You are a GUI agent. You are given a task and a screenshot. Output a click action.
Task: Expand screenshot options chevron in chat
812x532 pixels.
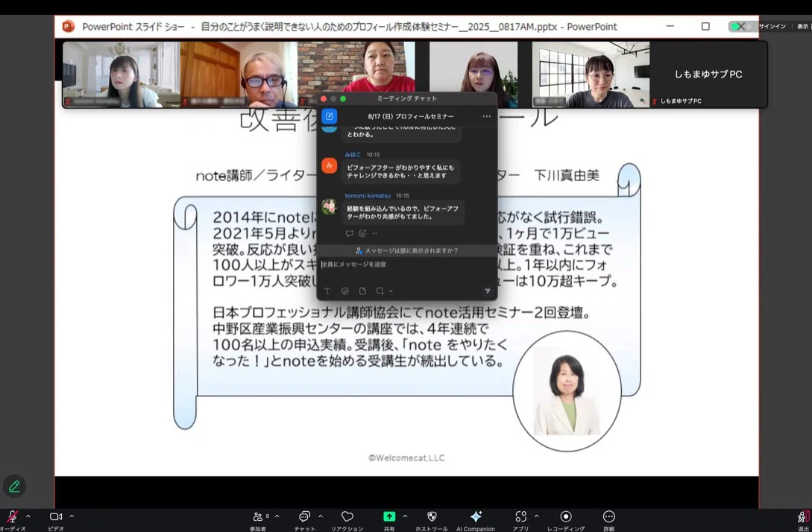coord(391,291)
